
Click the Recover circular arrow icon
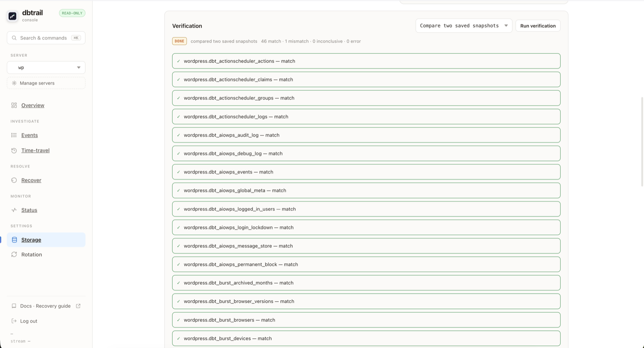[x=14, y=180]
